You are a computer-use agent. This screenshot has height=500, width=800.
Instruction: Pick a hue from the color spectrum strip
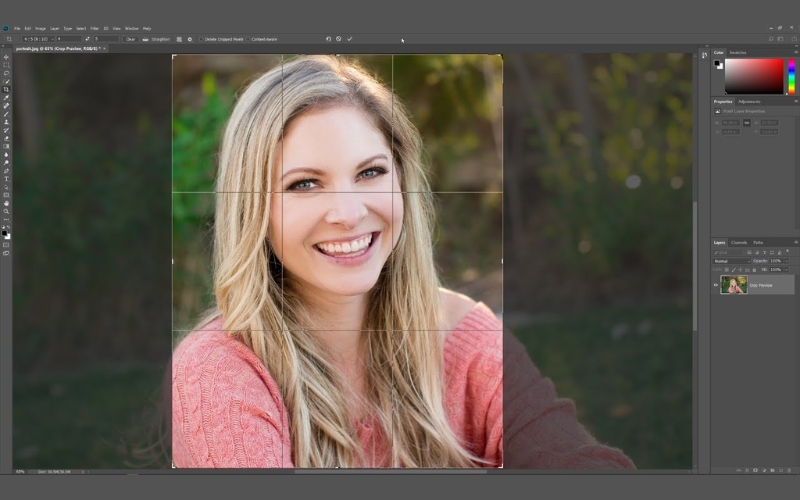pos(791,75)
